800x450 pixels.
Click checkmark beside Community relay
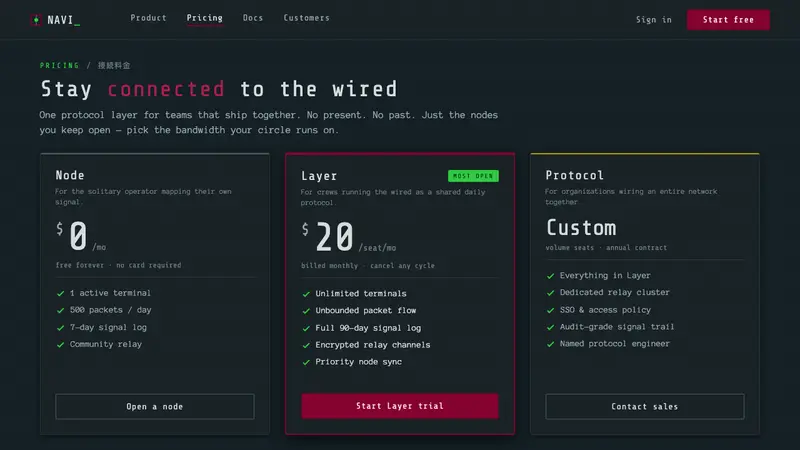tap(61, 344)
